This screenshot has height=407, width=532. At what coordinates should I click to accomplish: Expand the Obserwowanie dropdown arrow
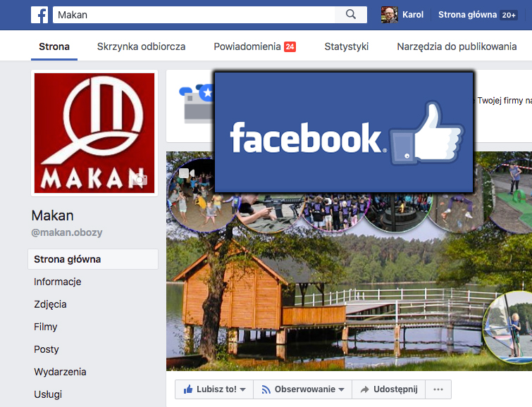click(341, 389)
